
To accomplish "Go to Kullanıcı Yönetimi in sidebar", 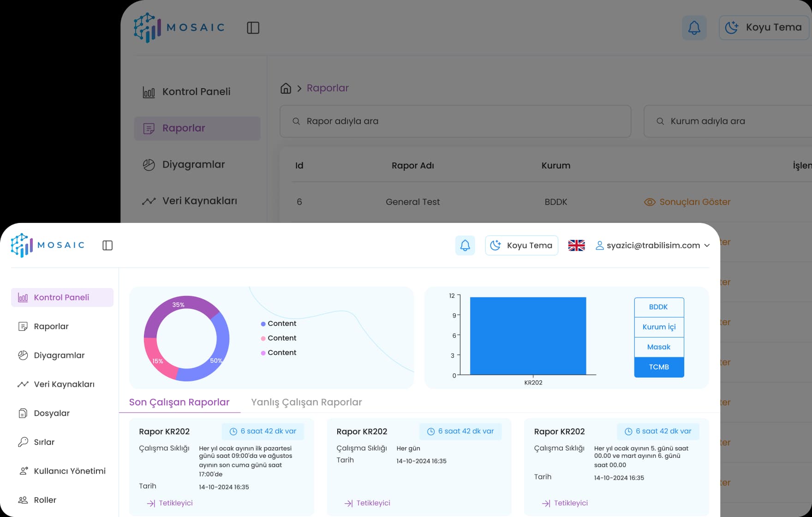I will (x=69, y=471).
